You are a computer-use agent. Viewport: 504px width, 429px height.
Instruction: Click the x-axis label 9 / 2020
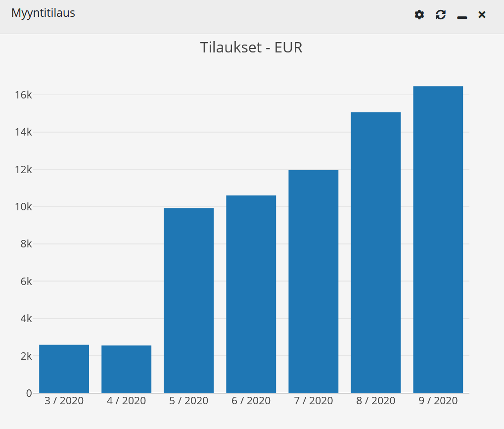(x=438, y=401)
